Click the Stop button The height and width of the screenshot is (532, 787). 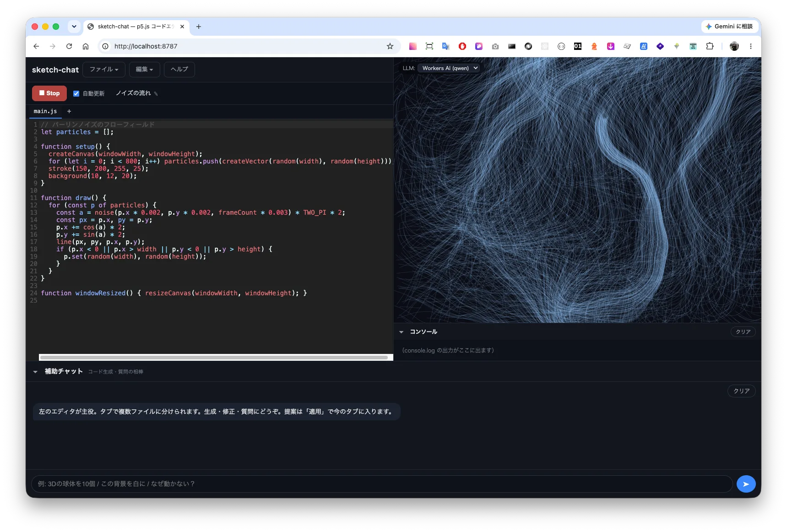tap(49, 93)
